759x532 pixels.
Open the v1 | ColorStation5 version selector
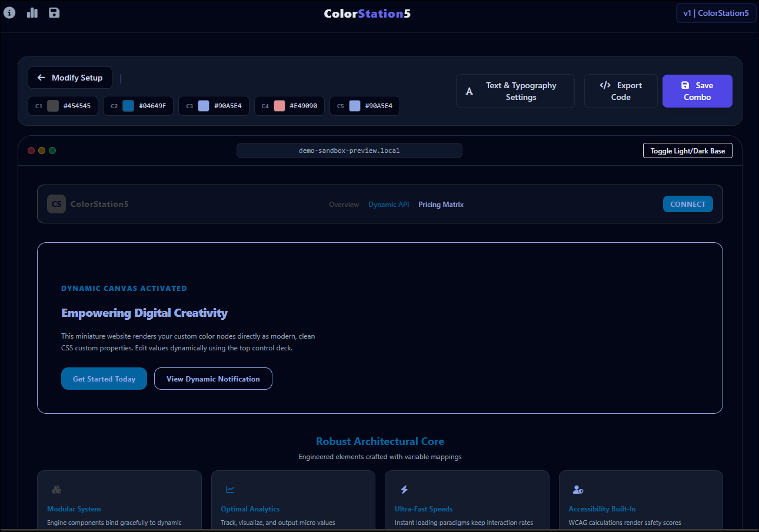click(x=716, y=13)
